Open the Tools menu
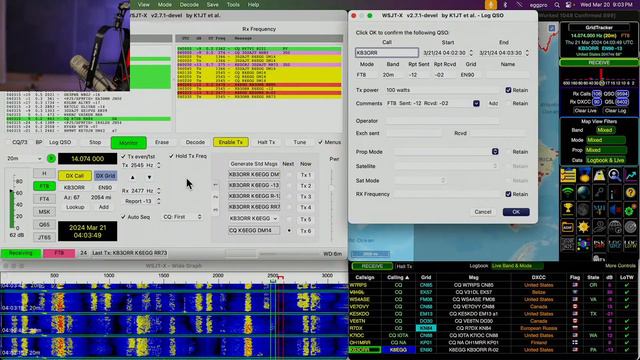The width and height of the screenshot is (640, 360). pyautogui.click(x=233, y=4)
